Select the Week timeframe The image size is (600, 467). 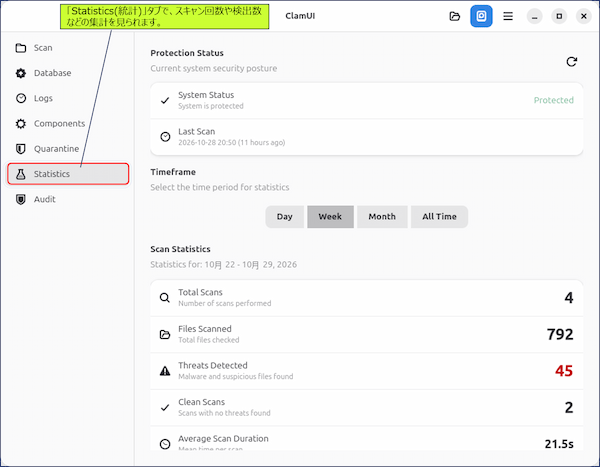330,217
